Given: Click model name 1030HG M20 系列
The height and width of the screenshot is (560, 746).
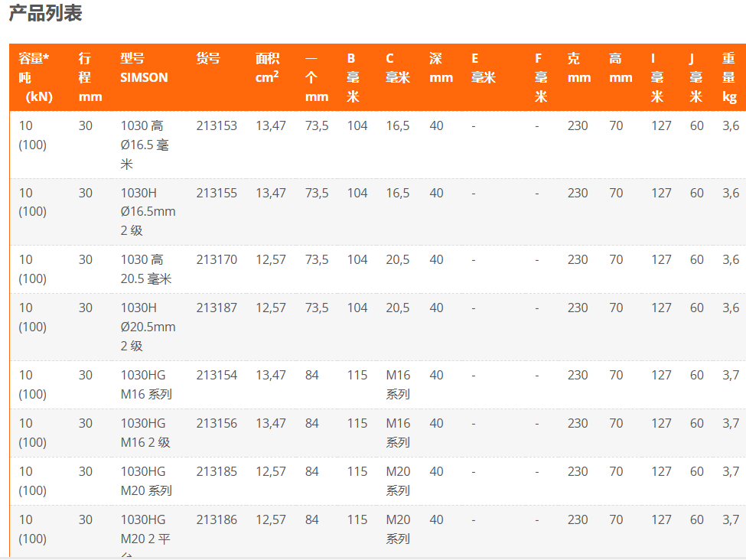Looking at the screenshot, I should coord(146,481).
